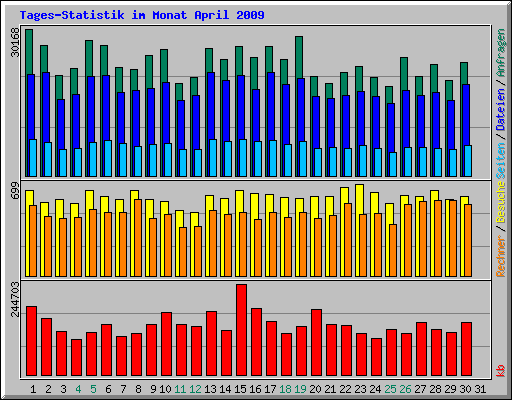
Task: Click the axis value 699
Action: click(x=15, y=191)
